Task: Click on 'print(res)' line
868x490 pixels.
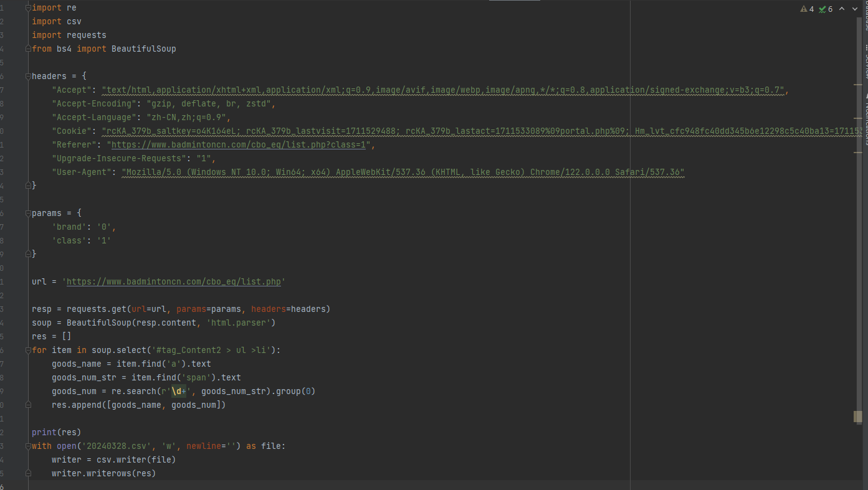Action: point(57,432)
